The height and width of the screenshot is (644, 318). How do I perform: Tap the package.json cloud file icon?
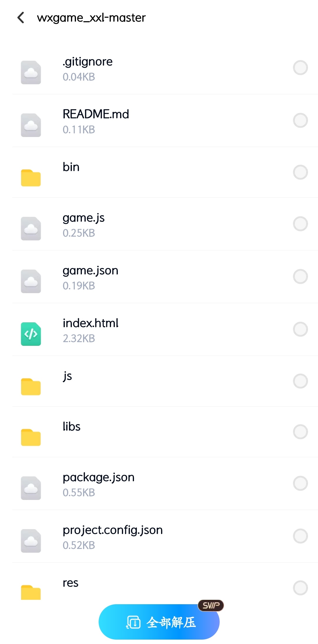[31, 488]
